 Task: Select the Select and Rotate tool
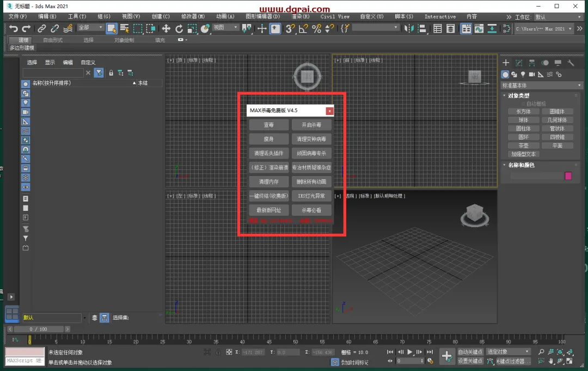179,28
